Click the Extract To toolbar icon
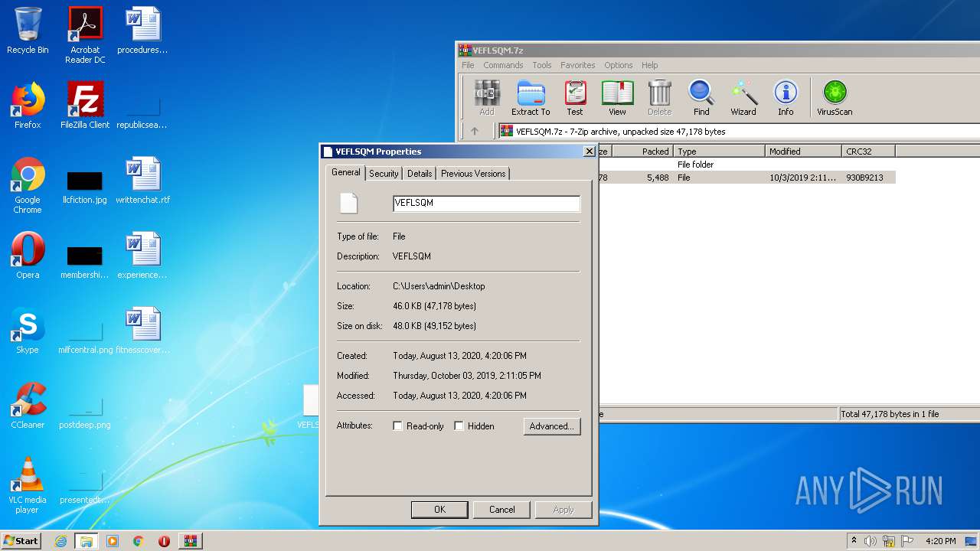Viewport: 980px width, 551px height. 531,98
